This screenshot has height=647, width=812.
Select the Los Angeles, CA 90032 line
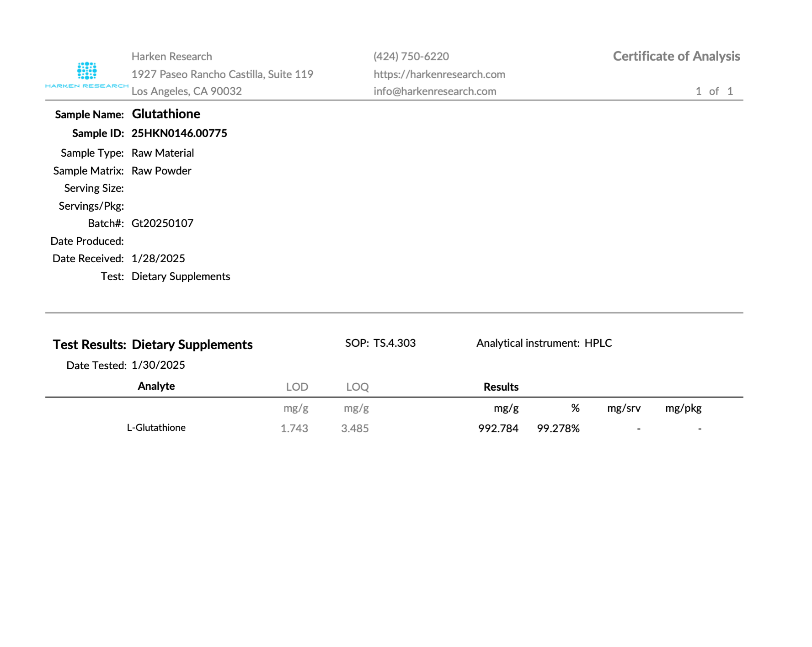tap(187, 91)
